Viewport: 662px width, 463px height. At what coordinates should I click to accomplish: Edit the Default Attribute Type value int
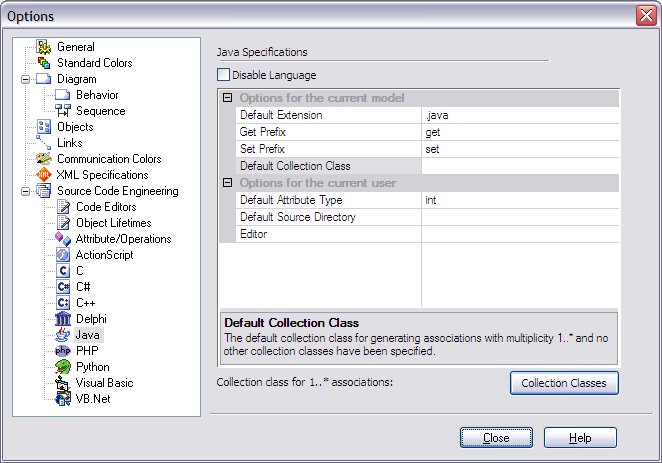tap(520, 200)
